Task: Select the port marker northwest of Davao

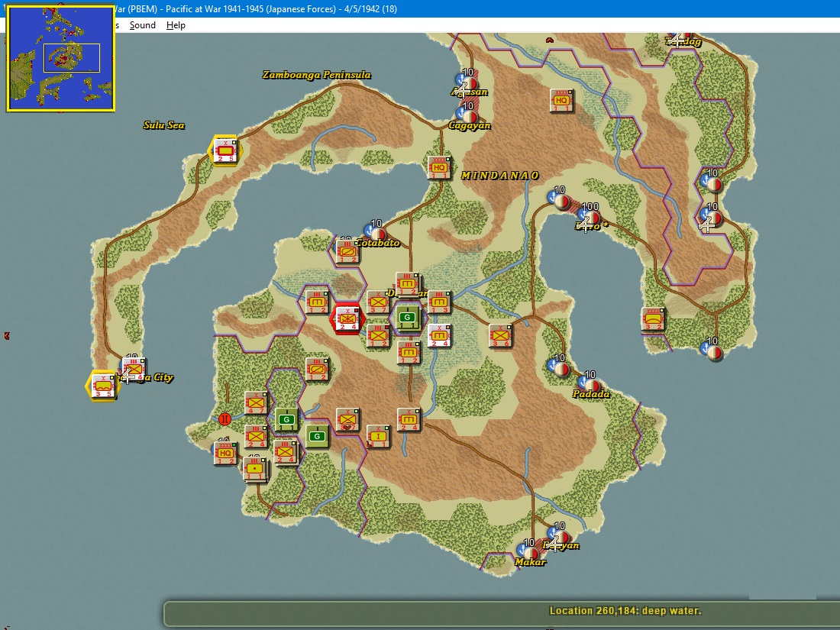Action: [x=559, y=199]
